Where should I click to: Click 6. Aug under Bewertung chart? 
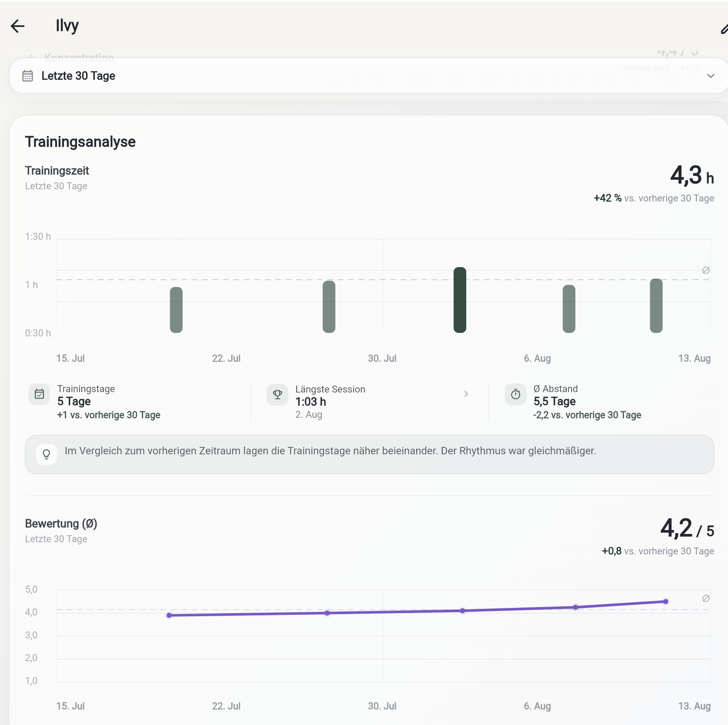(x=538, y=706)
